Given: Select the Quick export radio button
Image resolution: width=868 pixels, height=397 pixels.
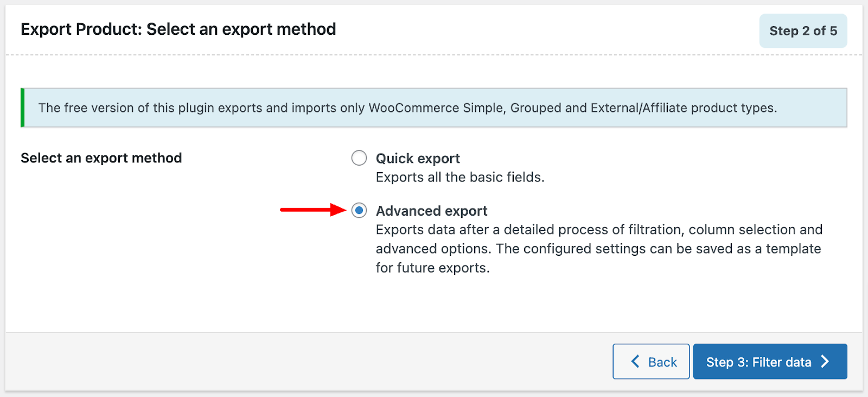Looking at the screenshot, I should 359,158.
